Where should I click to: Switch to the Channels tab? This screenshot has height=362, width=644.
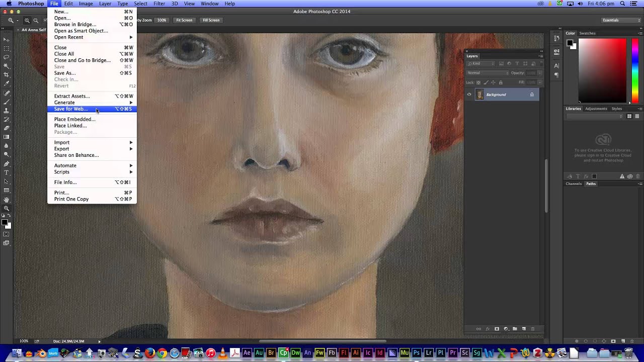pyautogui.click(x=574, y=184)
